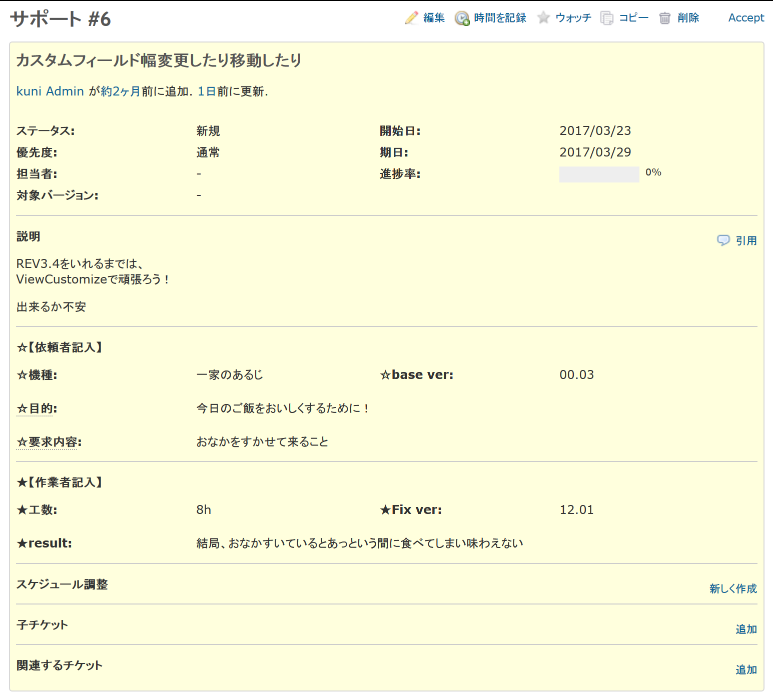Click the star icon beside ウォッチ
This screenshot has width=773, height=700.
pyautogui.click(x=544, y=17)
